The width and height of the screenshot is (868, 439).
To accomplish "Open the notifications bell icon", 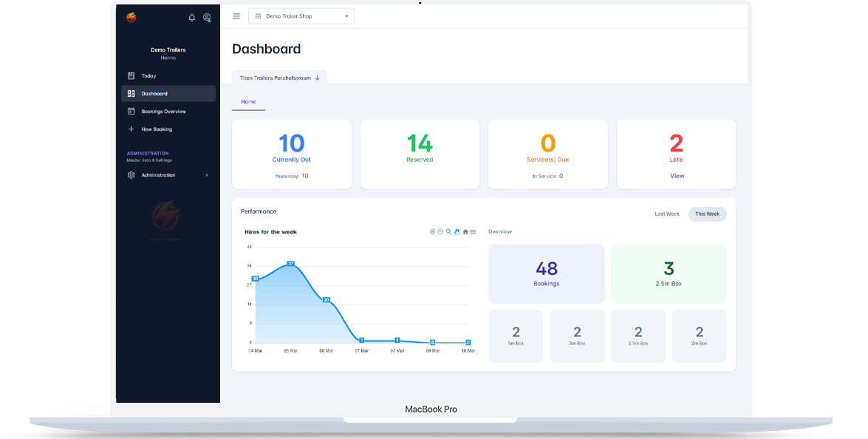I will [191, 16].
